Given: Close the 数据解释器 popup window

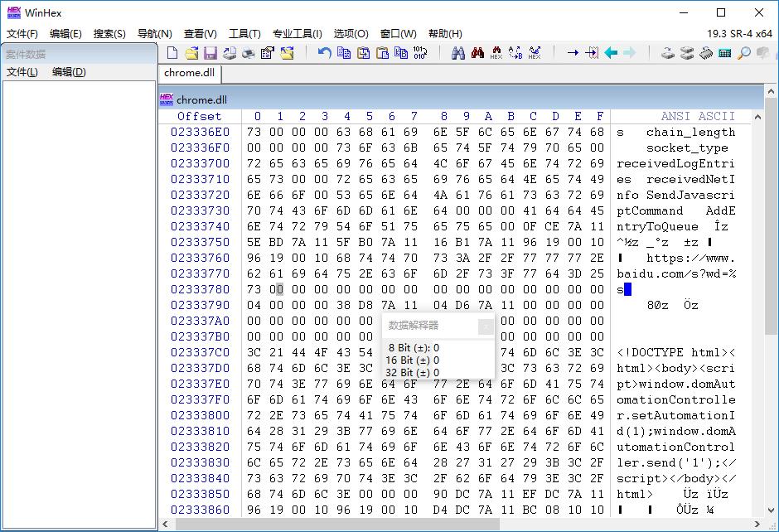Looking at the screenshot, I should coord(486,326).
